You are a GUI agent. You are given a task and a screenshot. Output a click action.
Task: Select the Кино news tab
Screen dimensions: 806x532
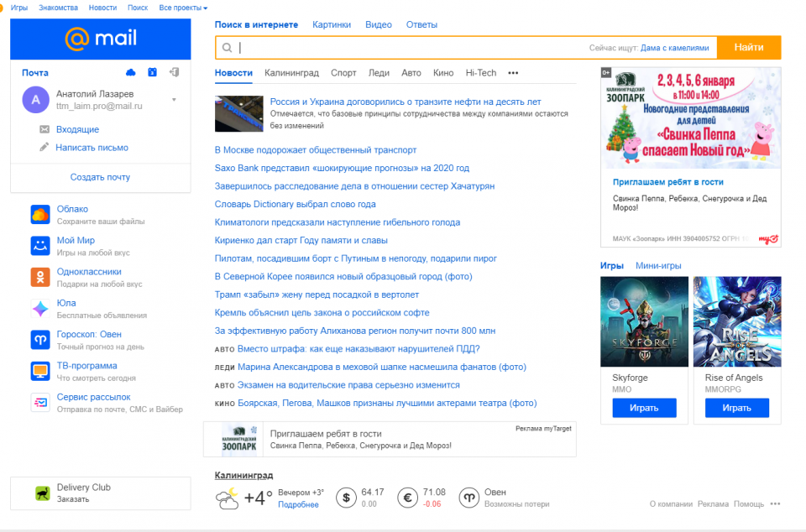pos(443,73)
